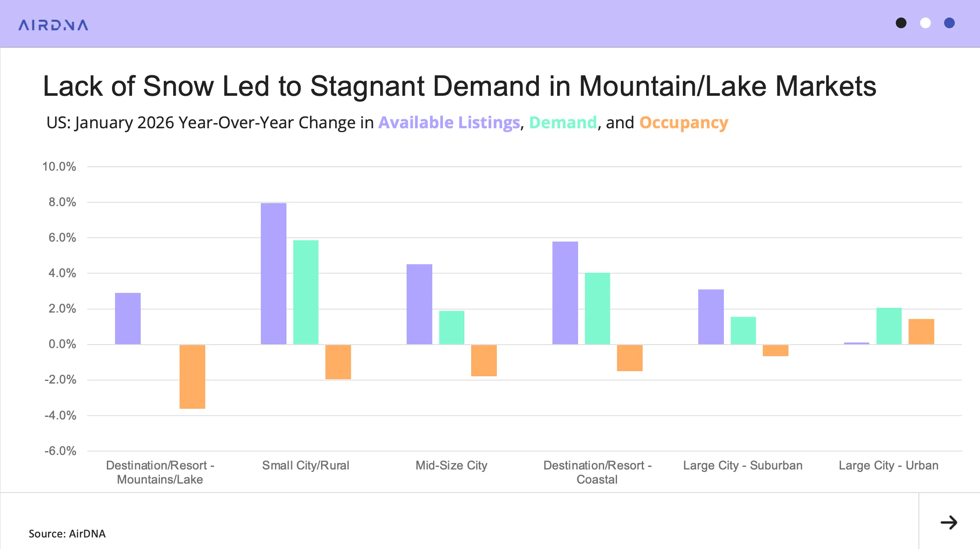Click the 6.0% y-axis label
The height and width of the screenshot is (549, 980).
tap(62, 237)
